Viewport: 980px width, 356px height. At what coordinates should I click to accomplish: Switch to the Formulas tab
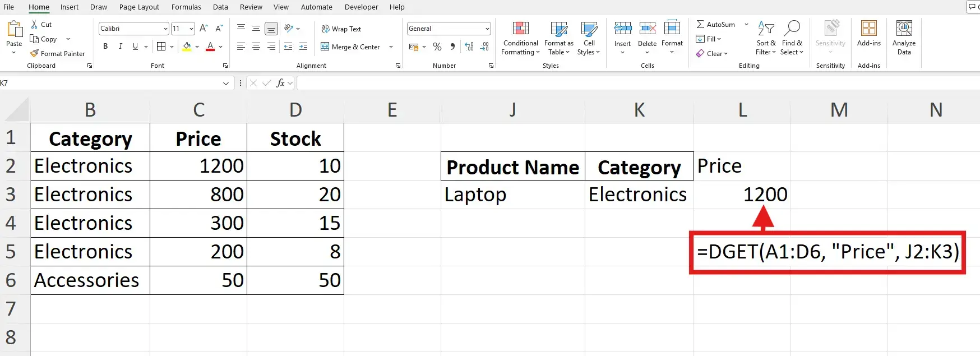186,7
